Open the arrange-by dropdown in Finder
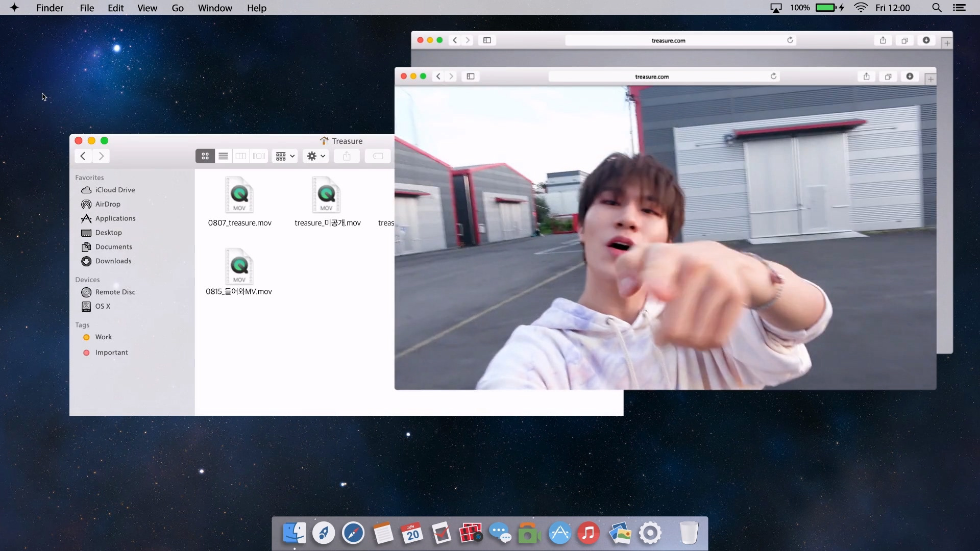This screenshot has width=980, height=551. (x=285, y=156)
